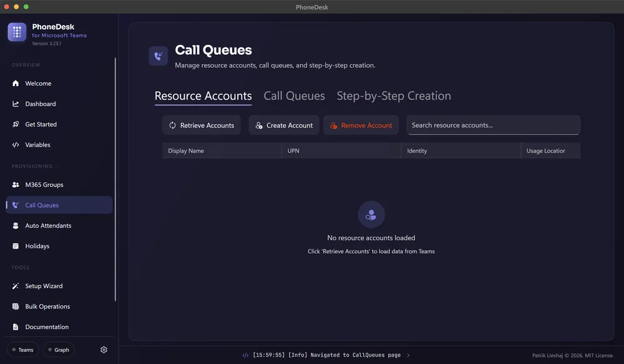Open the Welcome page in sidebar
Screen dimensions: 624x364
point(59,84)
